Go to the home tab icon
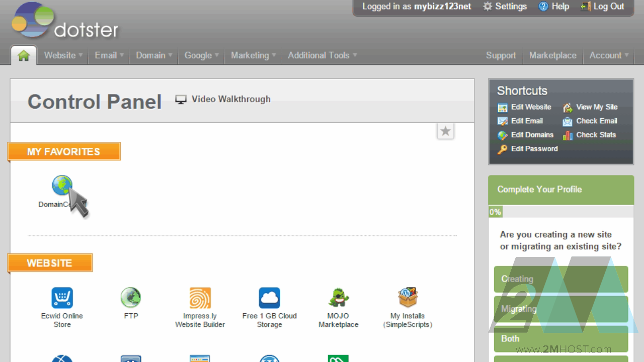 [x=24, y=55]
